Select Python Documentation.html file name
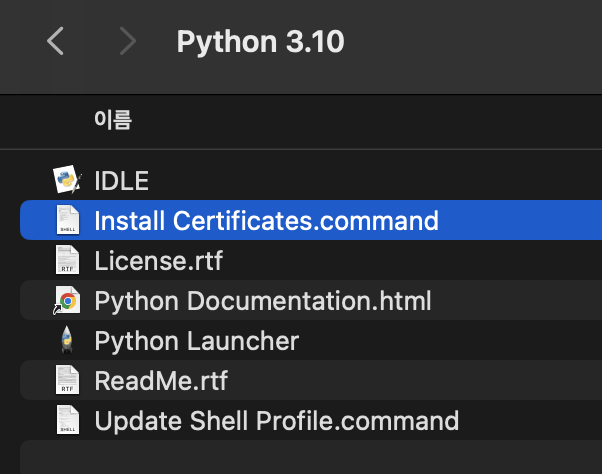Viewport: 602px width, 474px height. [x=263, y=301]
